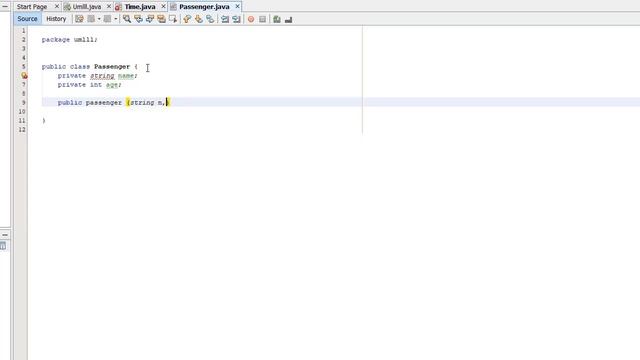Click 'int' keyword on line 7
This screenshot has width=640, height=360.
click(96, 84)
